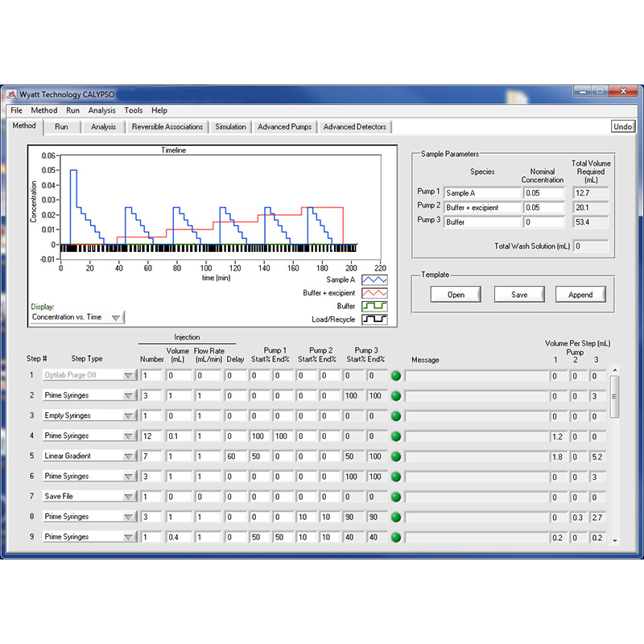The image size is (644, 644).
Task: Click the green status light on step 8
Action: [396, 517]
